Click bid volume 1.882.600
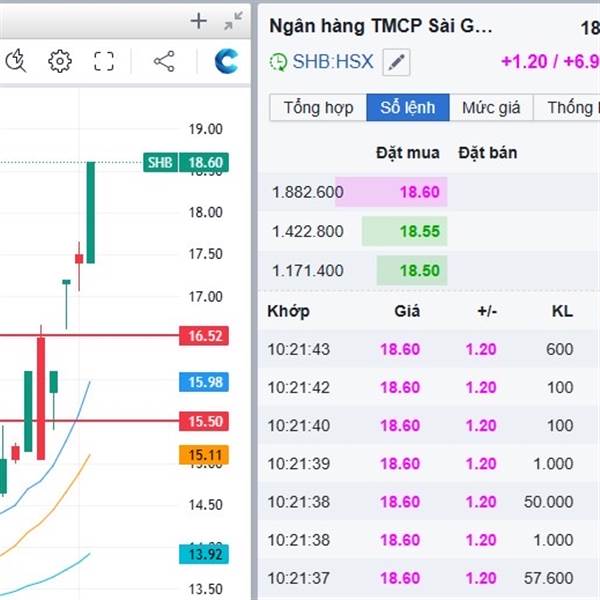 point(308,192)
